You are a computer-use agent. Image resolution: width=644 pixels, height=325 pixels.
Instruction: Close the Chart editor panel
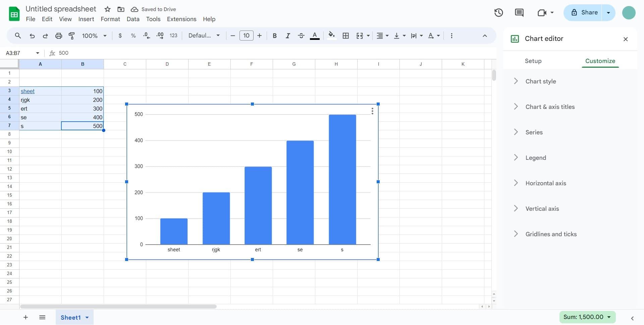click(x=625, y=39)
